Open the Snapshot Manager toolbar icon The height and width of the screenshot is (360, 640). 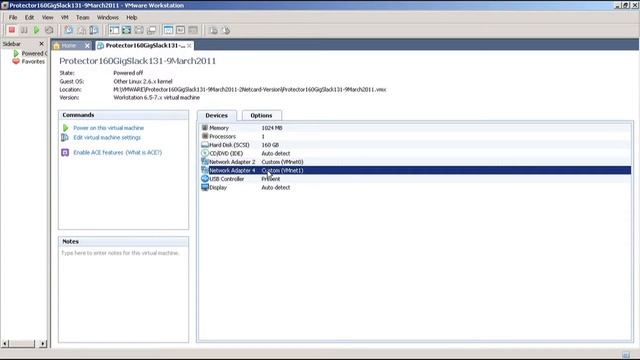94,30
